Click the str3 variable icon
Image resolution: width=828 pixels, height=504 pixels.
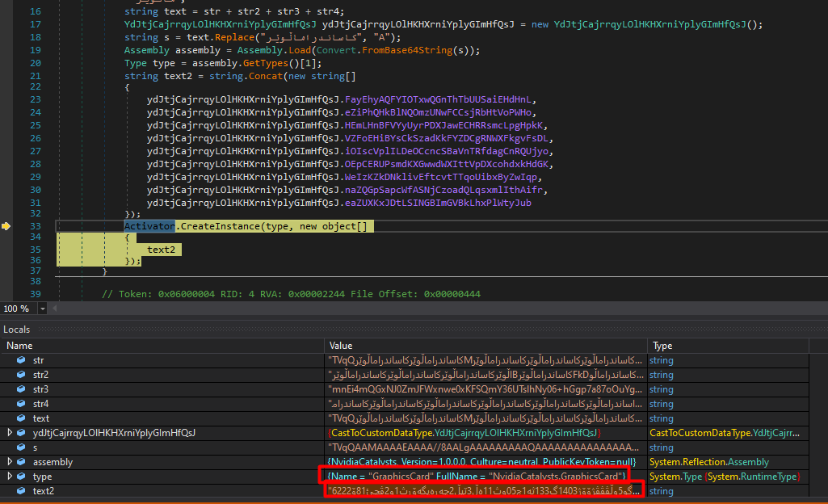click(x=21, y=389)
